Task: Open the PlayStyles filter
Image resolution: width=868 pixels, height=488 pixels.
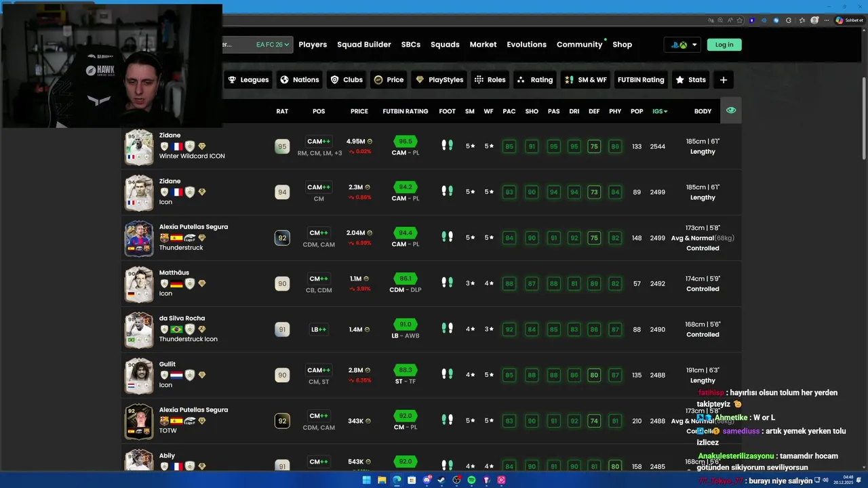Action: click(439, 80)
